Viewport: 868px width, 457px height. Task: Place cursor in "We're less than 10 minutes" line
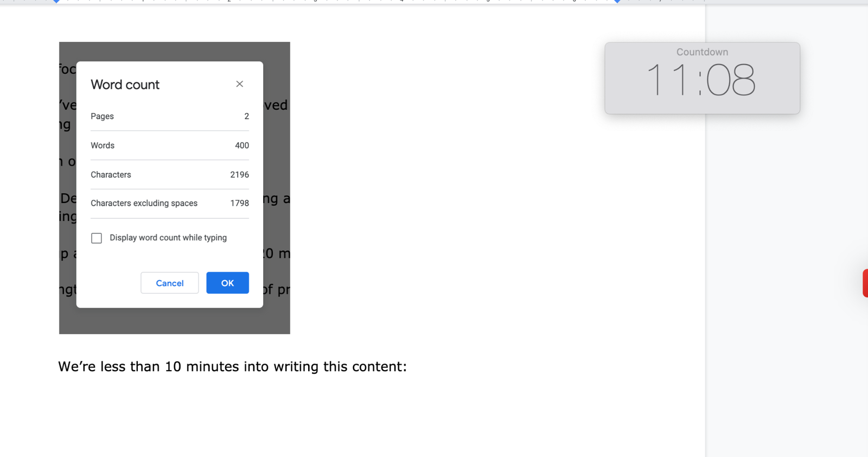[x=232, y=366]
